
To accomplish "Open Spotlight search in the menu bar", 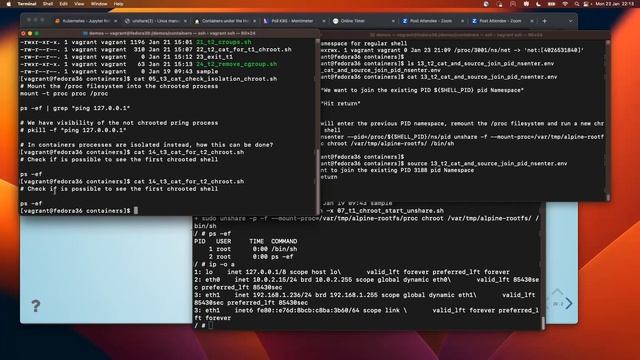I will (576, 4).
